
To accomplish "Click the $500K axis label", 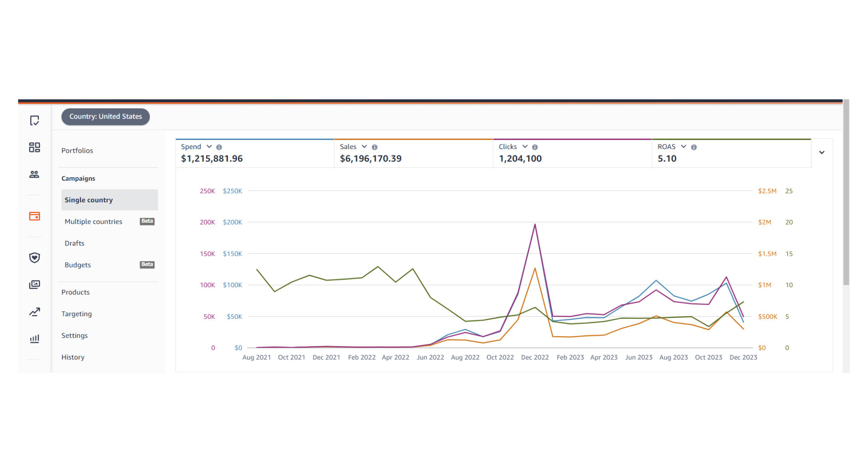I will point(768,317).
